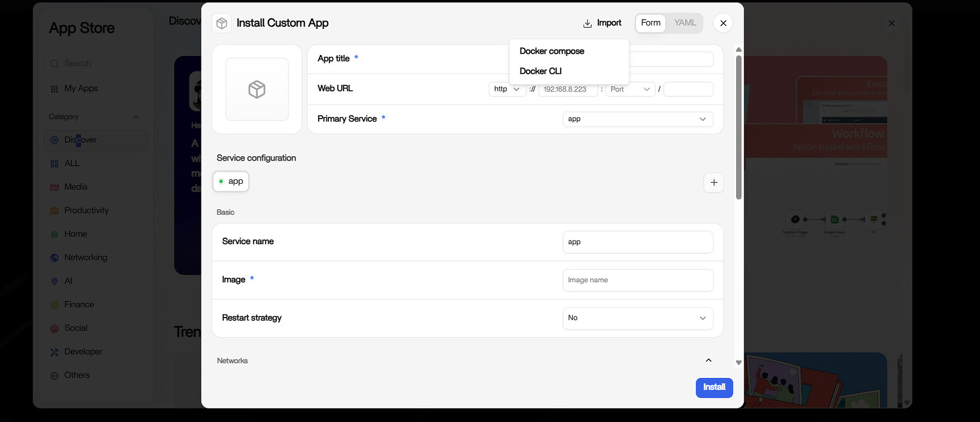Open the http protocol dropdown

coord(507,89)
